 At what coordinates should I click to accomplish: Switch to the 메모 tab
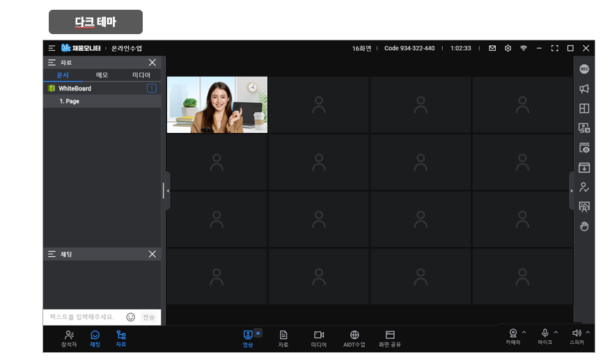click(102, 74)
